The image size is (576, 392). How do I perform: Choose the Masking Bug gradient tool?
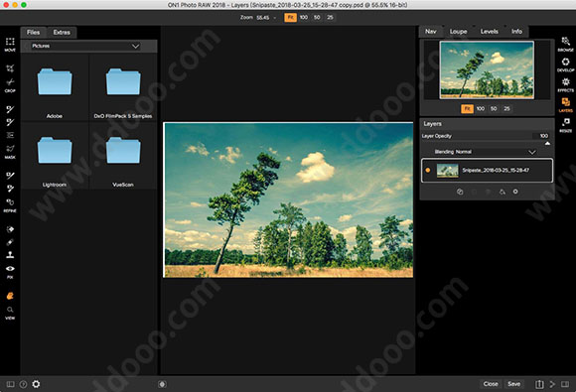[x=10, y=135]
